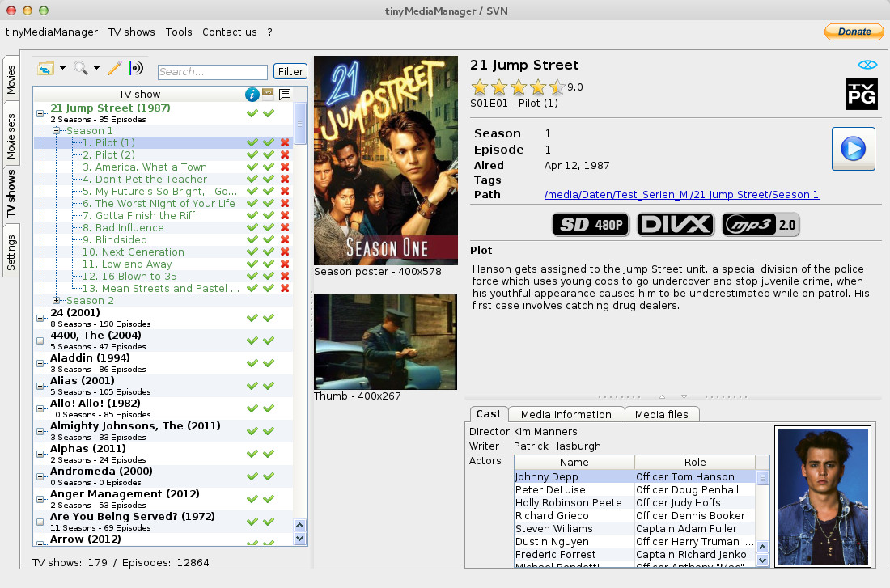Image resolution: width=890 pixels, height=588 pixels.
Task: Expand the 24 (2001) show node
Action: coord(40,319)
